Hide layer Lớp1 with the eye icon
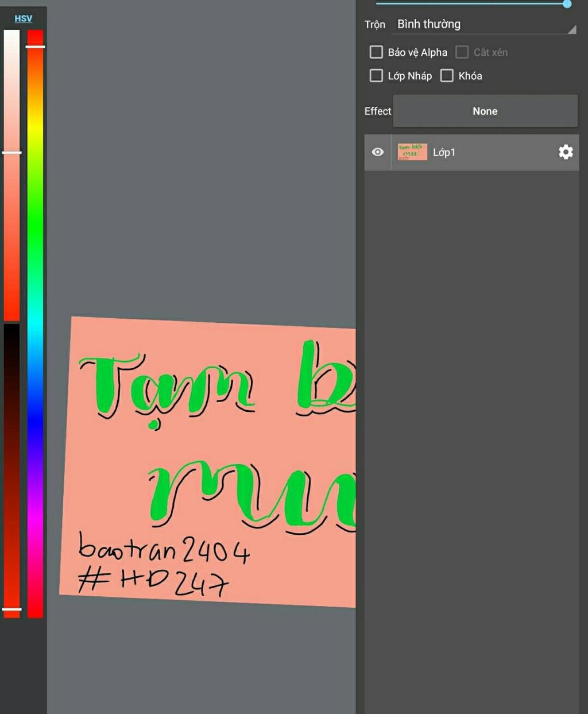Image resolution: width=588 pixels, height=714 pixels. coord(378,152)
